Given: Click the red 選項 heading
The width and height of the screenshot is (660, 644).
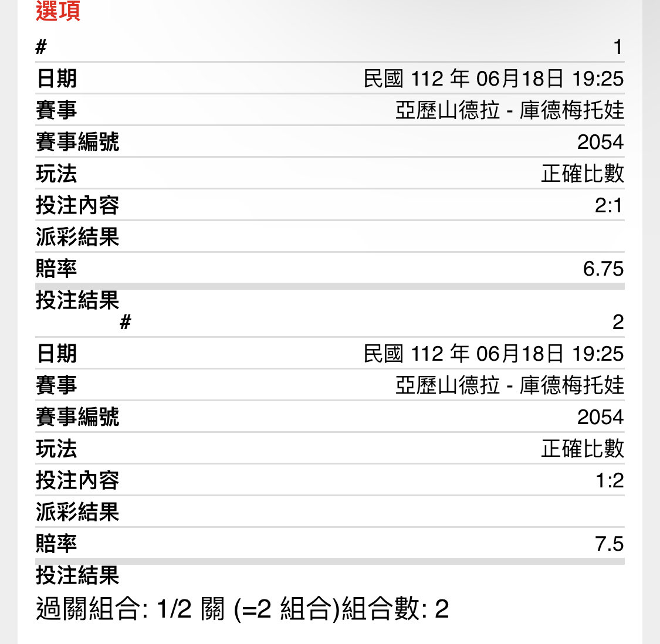Looking at the screenshot, I should tap(57, 11).
